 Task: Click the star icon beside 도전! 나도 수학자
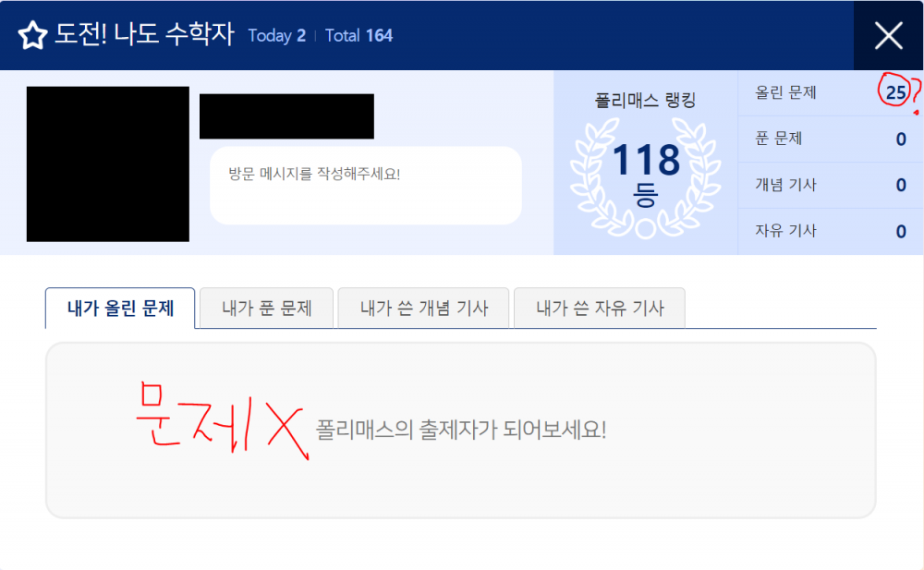point(32,35)
